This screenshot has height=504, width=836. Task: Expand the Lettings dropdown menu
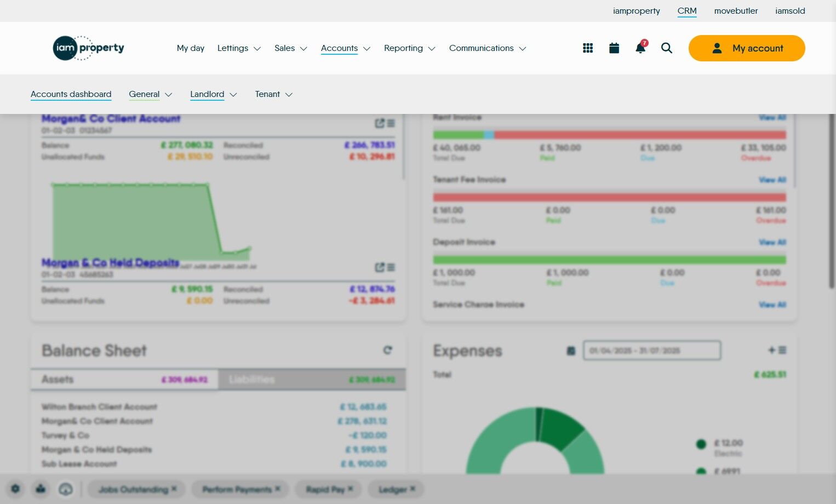[x=239, y=48]
